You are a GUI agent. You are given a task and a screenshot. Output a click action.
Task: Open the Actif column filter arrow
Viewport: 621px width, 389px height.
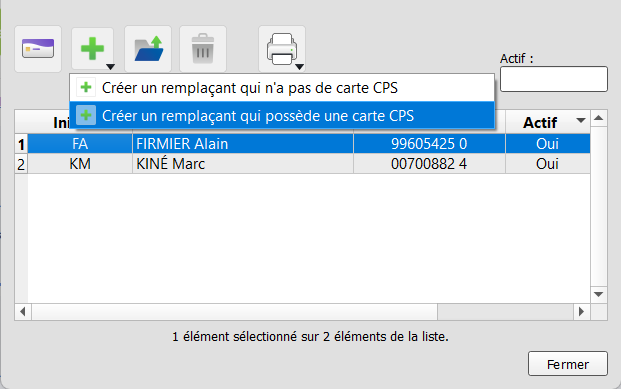pos(581,120)
